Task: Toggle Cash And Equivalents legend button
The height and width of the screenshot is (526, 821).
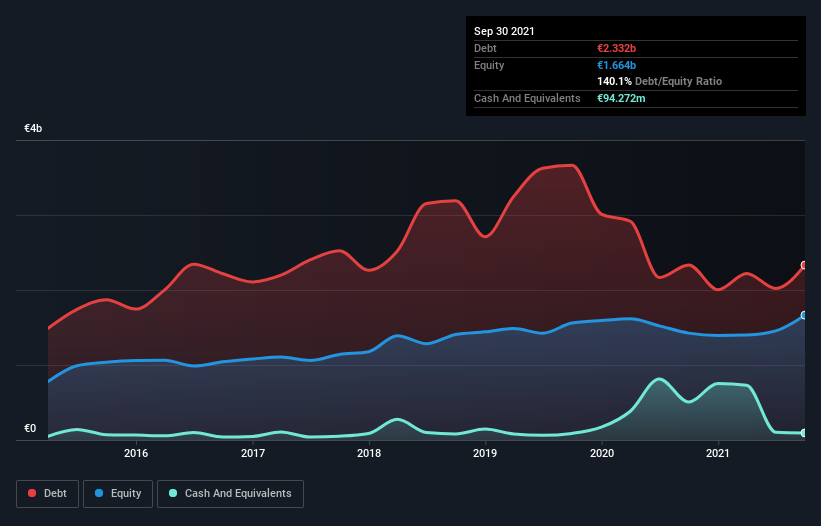Action: pos(230,494)
